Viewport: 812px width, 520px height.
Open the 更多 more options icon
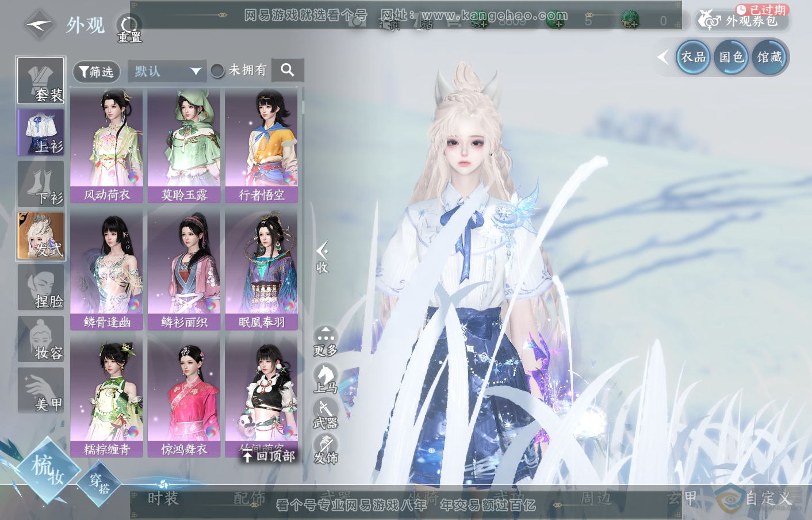[x=325, y=341]
